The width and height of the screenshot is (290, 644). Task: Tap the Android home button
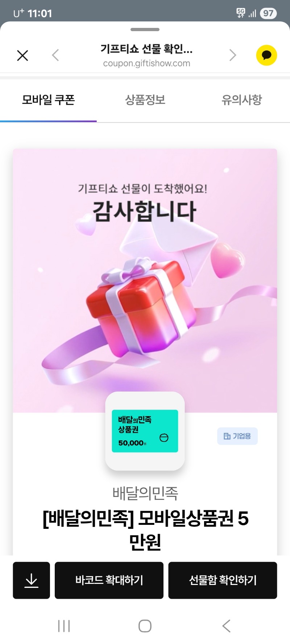[x=145, y=626]
